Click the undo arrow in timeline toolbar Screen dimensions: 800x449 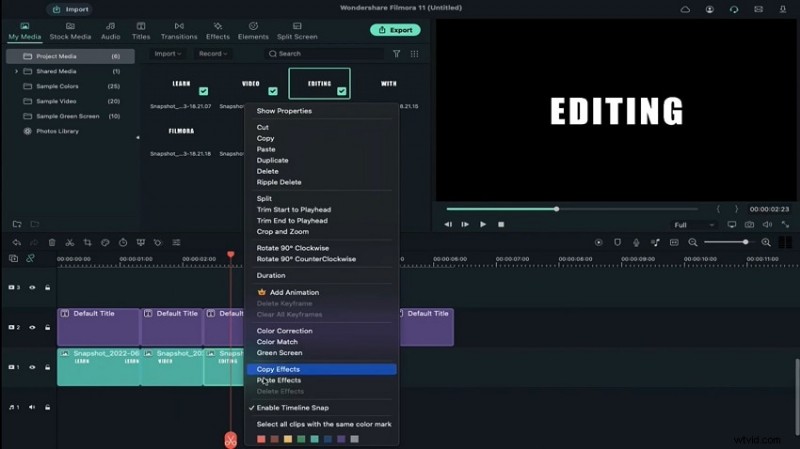tap(16, 243)
